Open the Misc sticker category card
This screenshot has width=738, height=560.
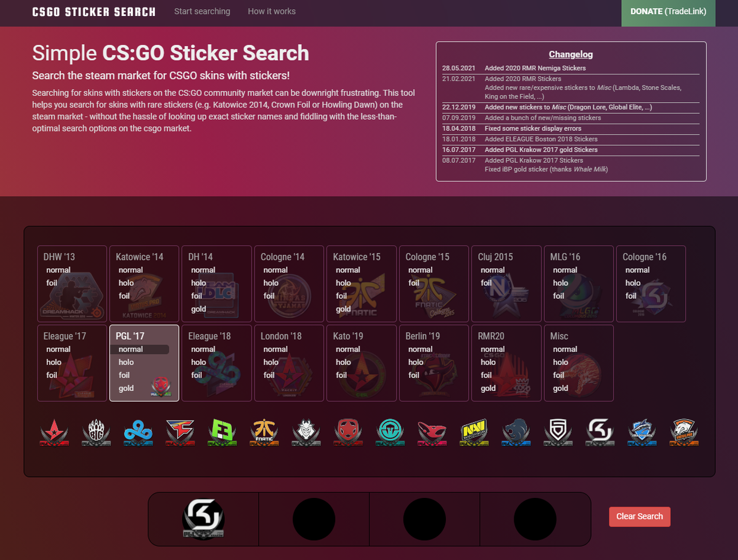tap(579, 363)
